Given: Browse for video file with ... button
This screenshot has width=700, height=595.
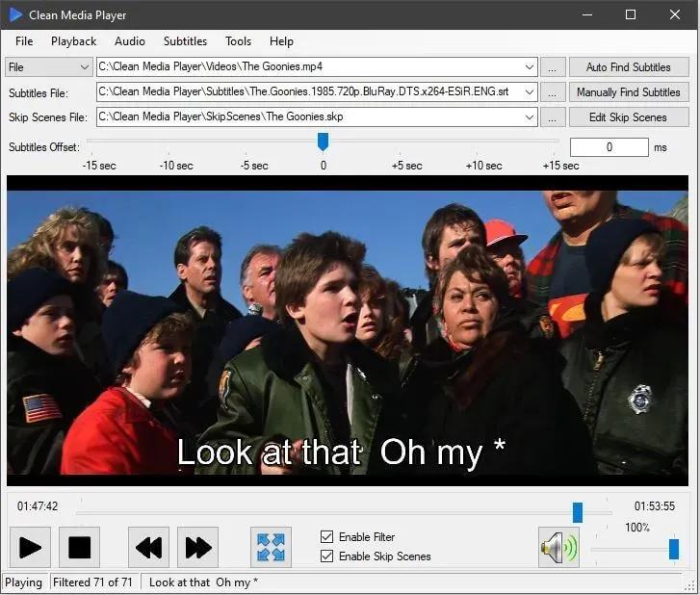Looking at the screenshot, I should (552, 67).
